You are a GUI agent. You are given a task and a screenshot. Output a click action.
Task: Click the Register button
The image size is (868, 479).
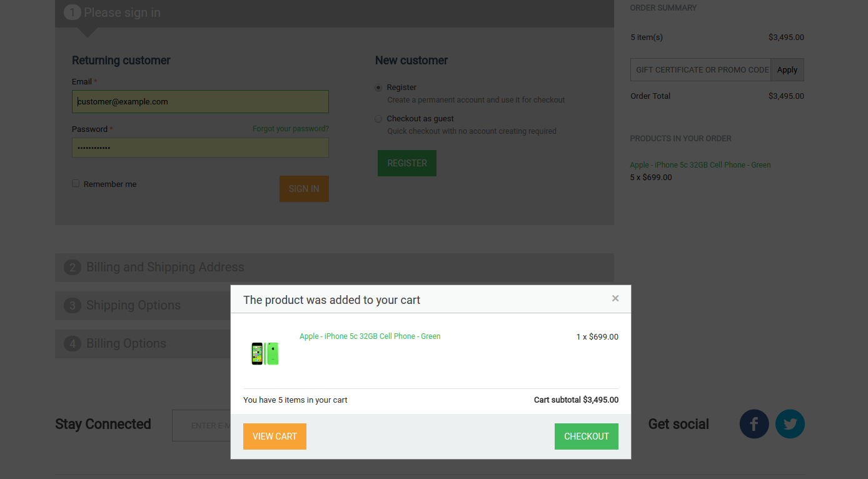pyautogui.click(x=407, y=163)
